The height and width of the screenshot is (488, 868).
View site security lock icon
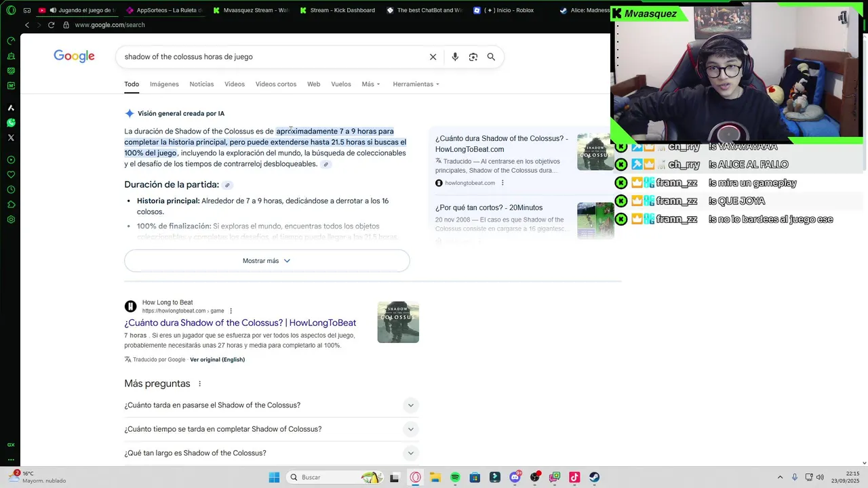click(66, 25)
